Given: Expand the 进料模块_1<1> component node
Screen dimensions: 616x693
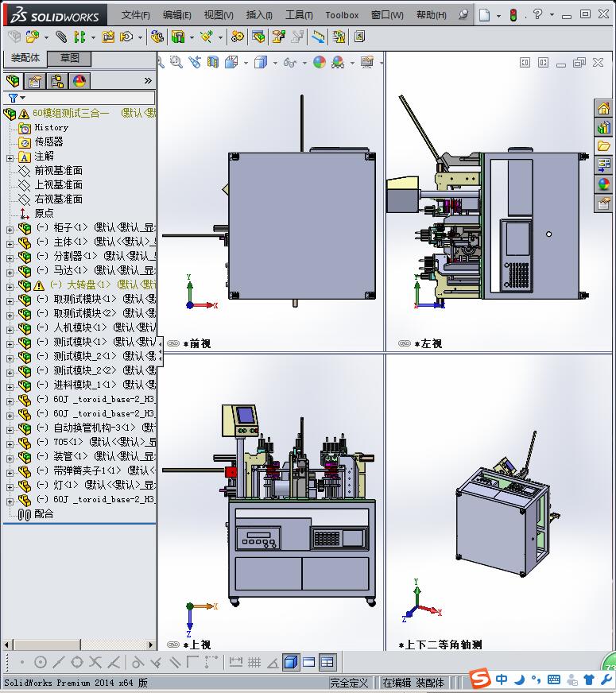Looking at the screenshot, I should 10,387.
